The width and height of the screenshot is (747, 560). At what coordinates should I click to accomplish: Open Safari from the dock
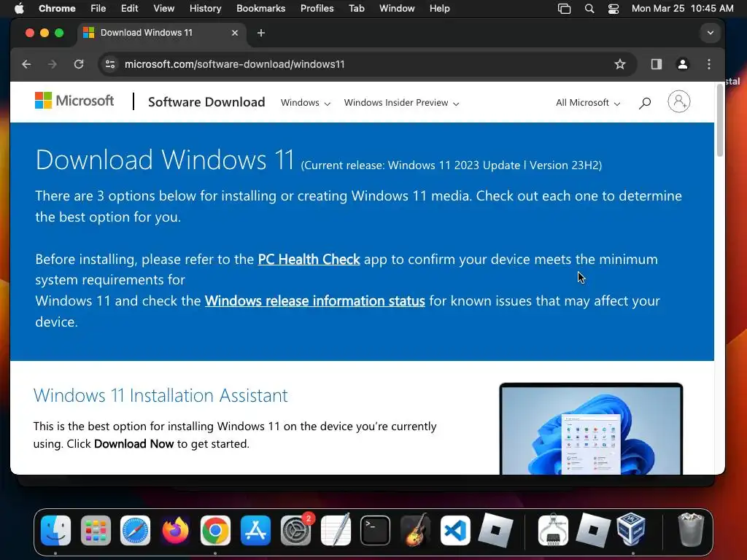coord(135,530)
